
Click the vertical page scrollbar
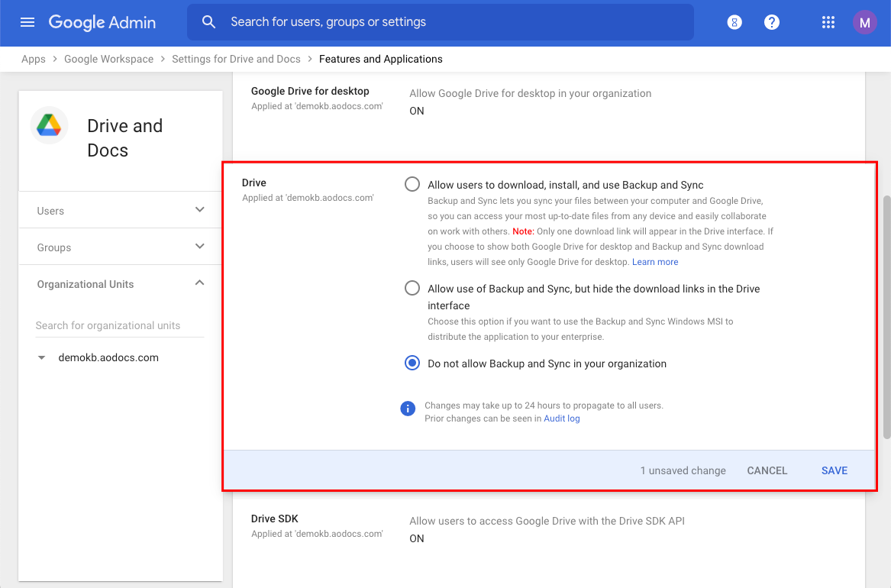click(x=886, y=316)
